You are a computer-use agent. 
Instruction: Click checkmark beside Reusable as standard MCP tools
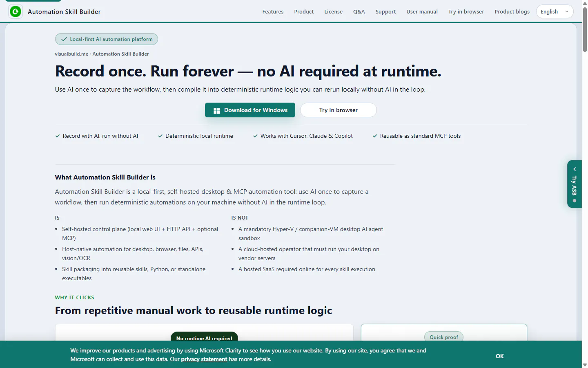[375, 136]
